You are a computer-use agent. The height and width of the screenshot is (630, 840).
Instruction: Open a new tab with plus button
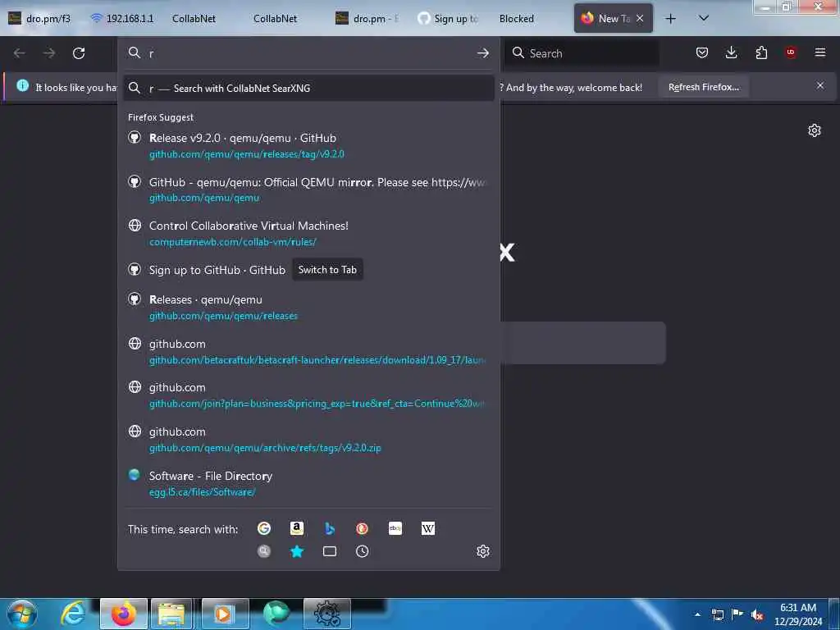pos(670,19)
